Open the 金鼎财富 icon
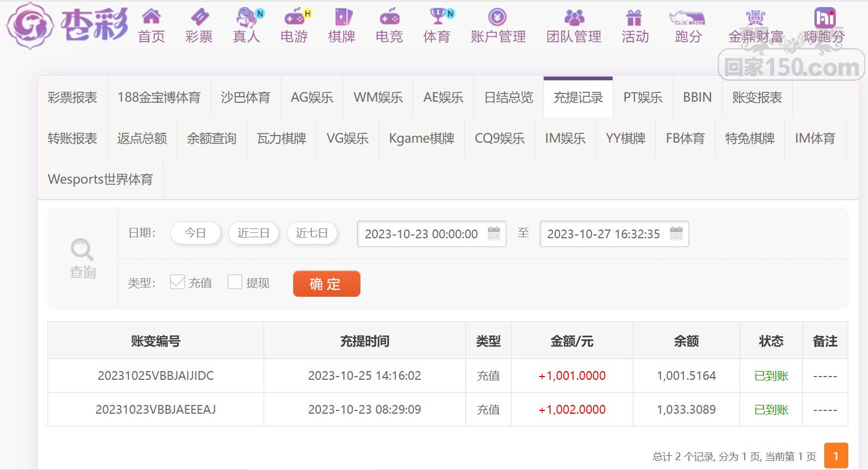 pyautogui.click(x=755, y=17)
